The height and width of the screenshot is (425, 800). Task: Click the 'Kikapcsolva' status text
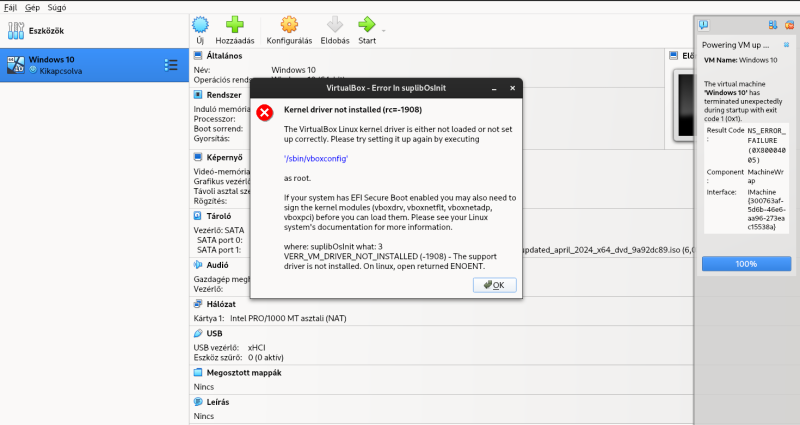click(x=61, y=71)
